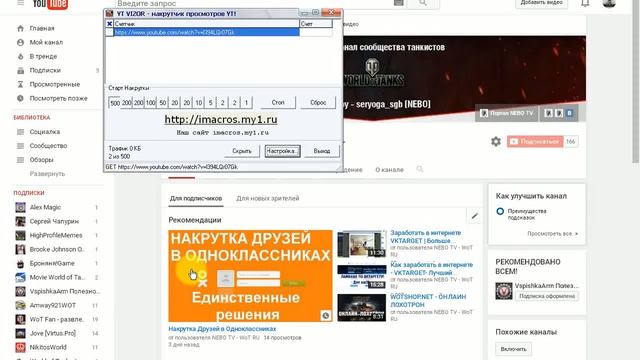Click the page vertical scrollbar

click(635, 82)
